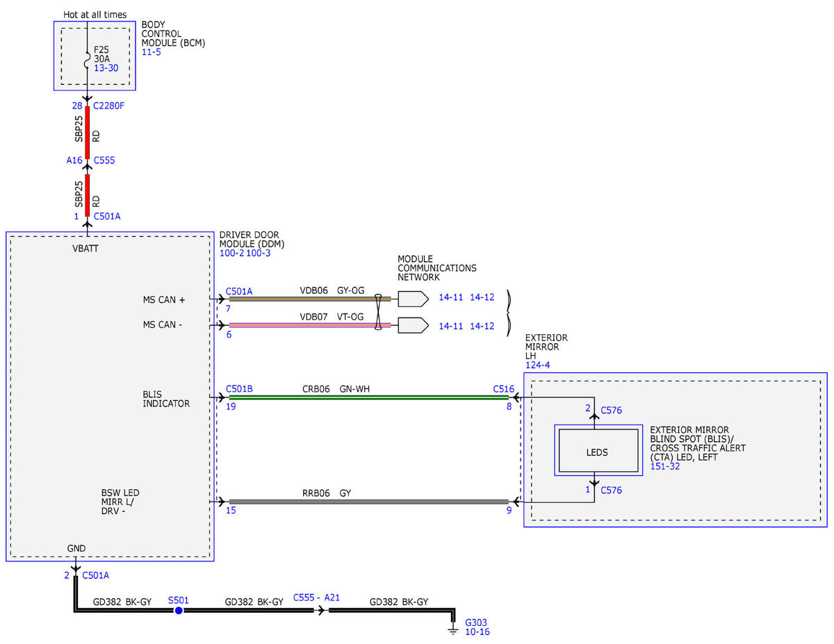Click the BSW LED MIRR L/ DRV - label
Screen dimensions: 834x644
tap(120, 502)
